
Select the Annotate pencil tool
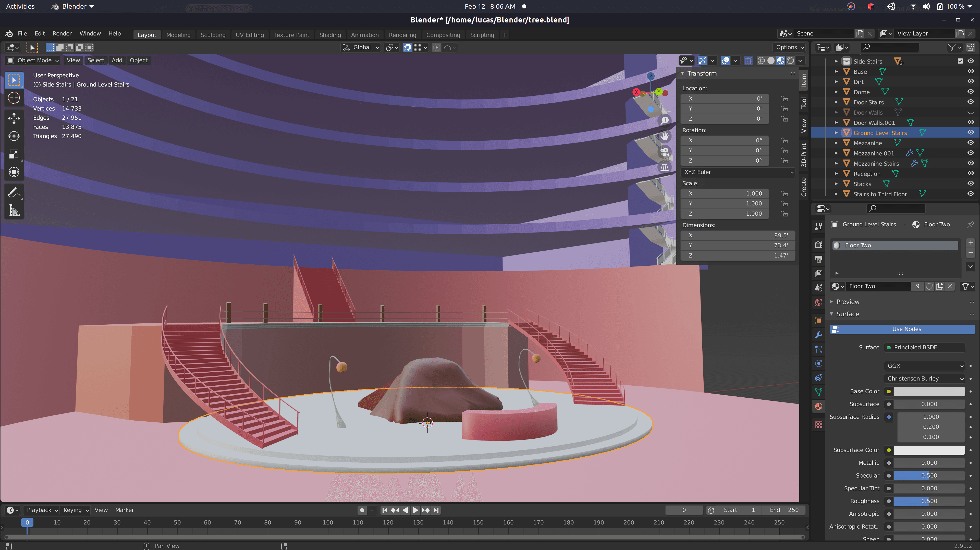14,193
